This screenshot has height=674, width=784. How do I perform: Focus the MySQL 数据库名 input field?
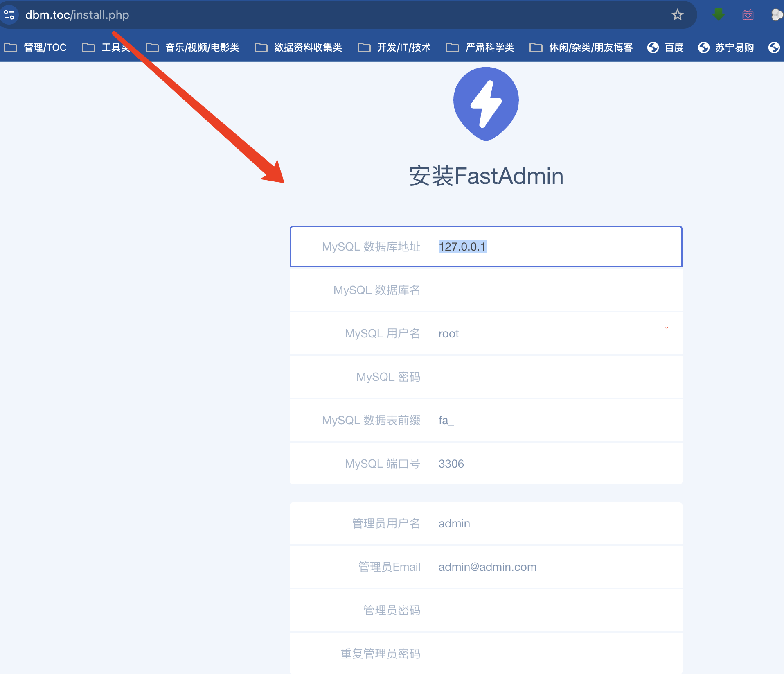pos(486,290)
